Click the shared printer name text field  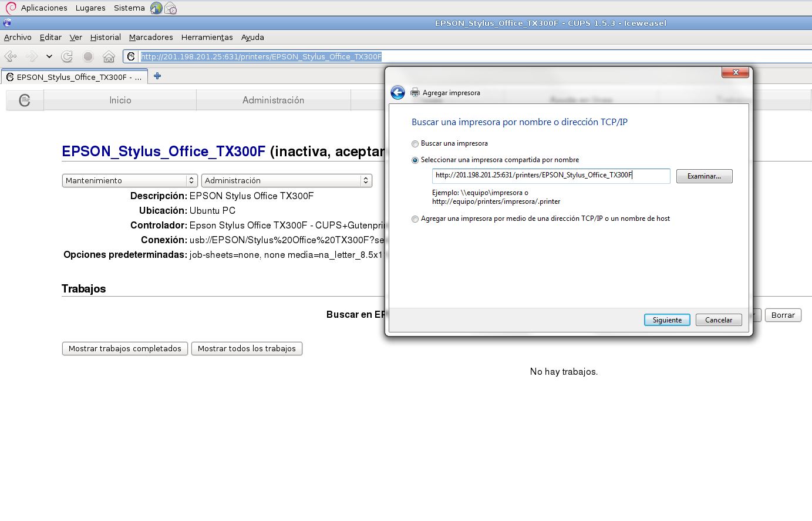point(551,176)
